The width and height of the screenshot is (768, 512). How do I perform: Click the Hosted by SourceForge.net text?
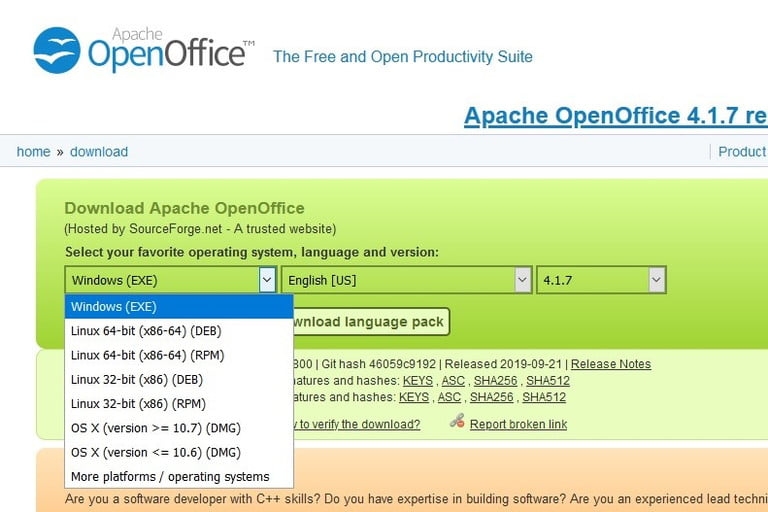point(200,229)
